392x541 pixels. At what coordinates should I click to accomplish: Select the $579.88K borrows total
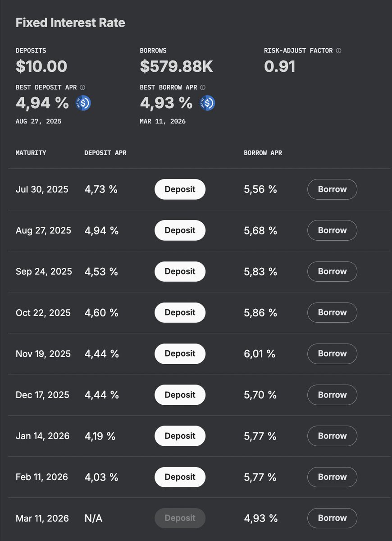point(176,66)
